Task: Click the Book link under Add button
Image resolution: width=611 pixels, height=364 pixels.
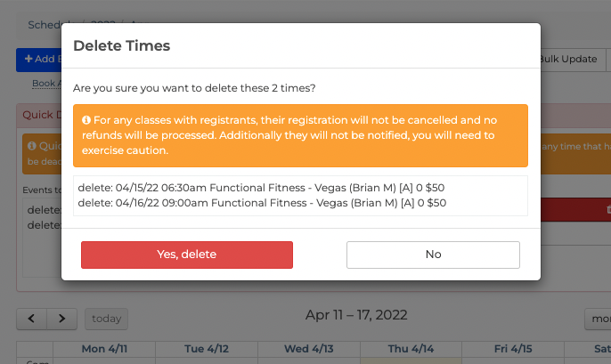Action: (x=44, y=84)
